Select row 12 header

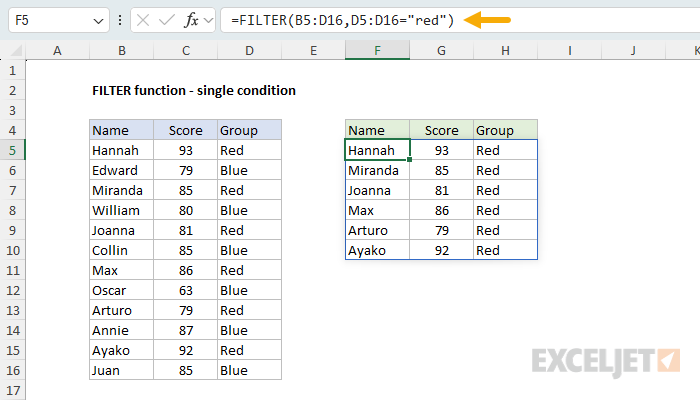click(x=12, y=291)
